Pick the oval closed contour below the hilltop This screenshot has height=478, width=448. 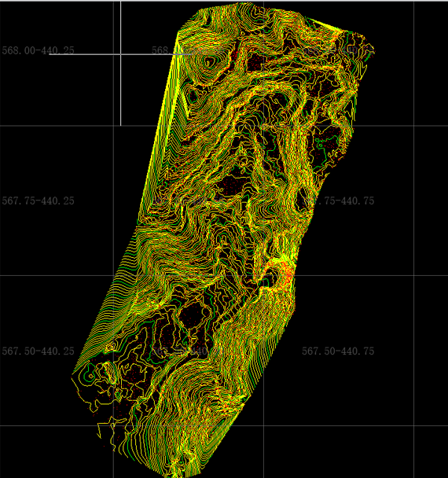193,96
